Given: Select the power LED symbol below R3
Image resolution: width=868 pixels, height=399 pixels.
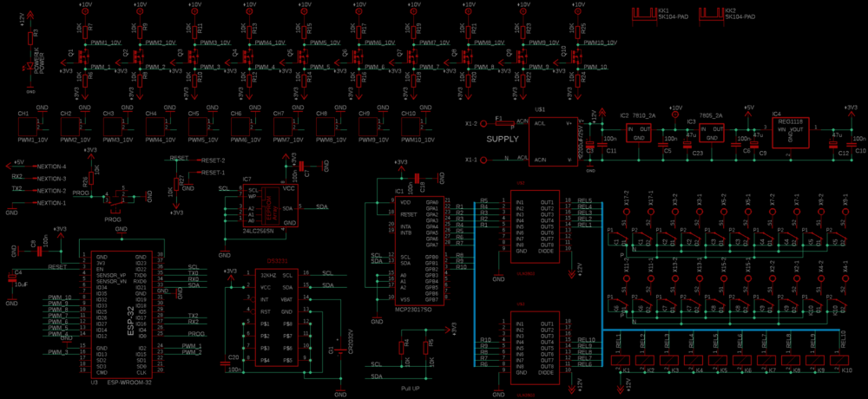Looking at the screenshot, I should [x=30, y=68].
